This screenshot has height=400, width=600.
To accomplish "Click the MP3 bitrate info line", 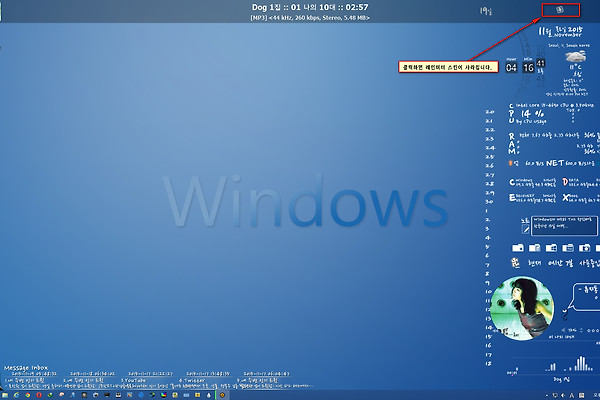I will point(310,18).
